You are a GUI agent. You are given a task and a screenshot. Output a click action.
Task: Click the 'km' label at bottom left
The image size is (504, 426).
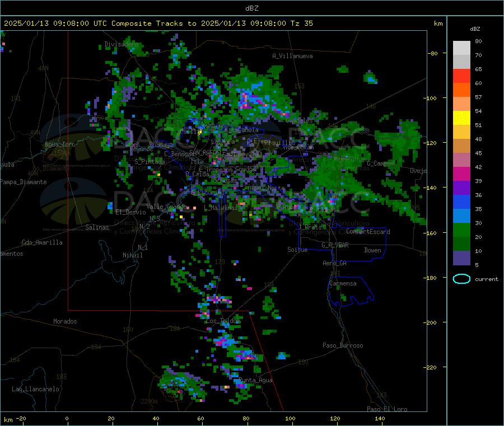[8, 420]
